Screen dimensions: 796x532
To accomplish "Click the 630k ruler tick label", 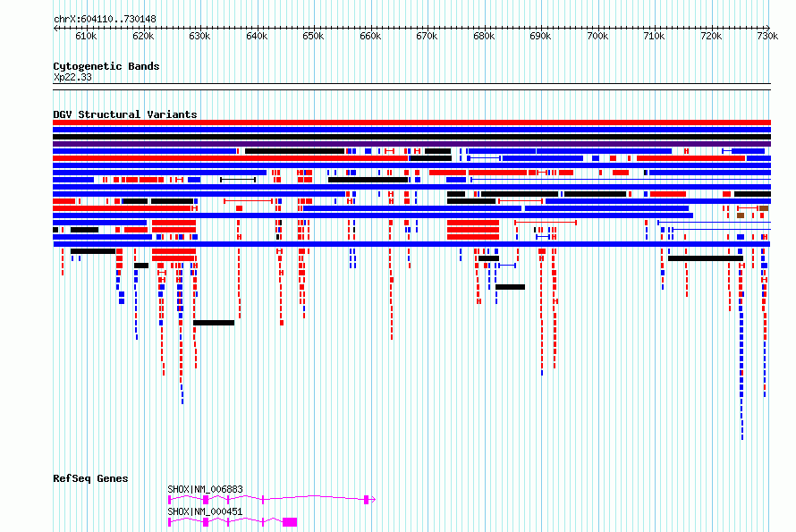I will [199, 36].
